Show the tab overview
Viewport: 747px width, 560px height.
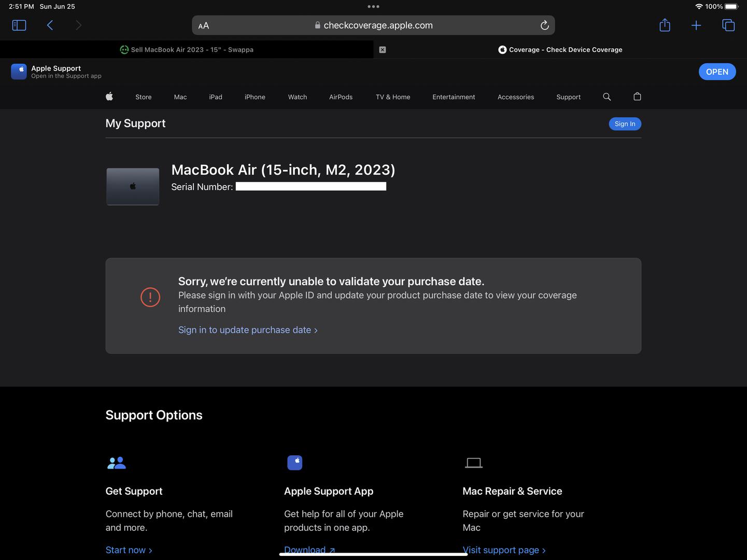point(728,25)
